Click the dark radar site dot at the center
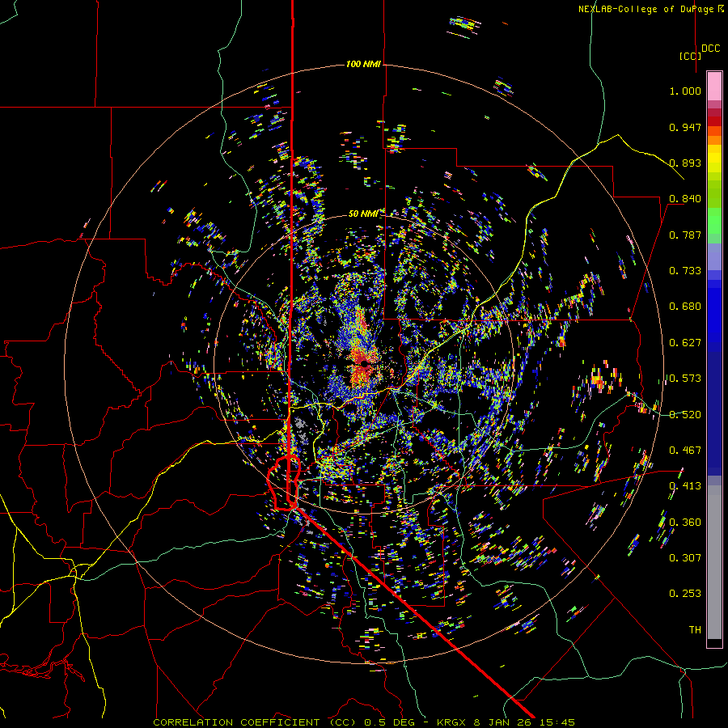 click(x=365, y=363)
